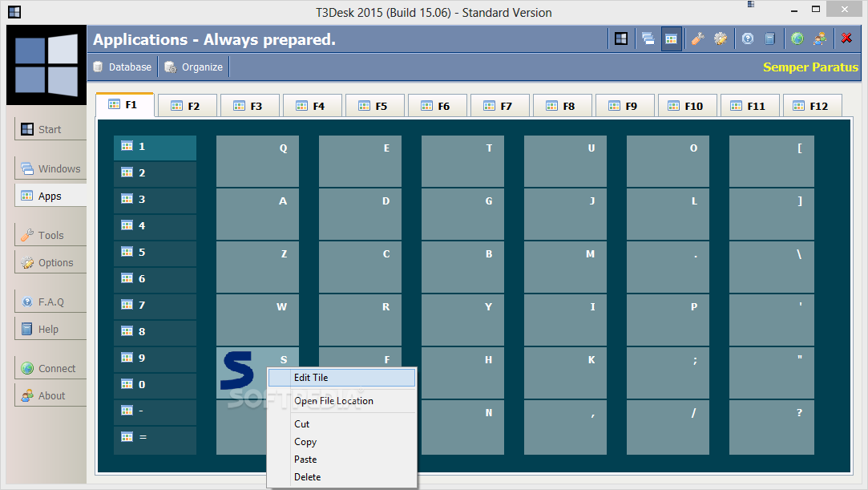
Task: Open the Windows section in the sidebar
Action: point(50,168)
